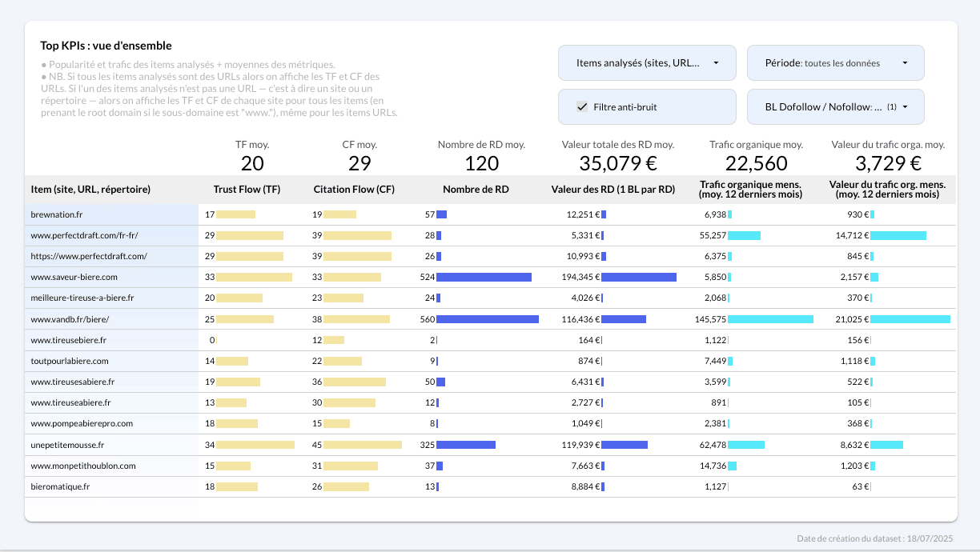Open the Items analysés dropdown
This screenshot has height=552, width=980.
647,62
